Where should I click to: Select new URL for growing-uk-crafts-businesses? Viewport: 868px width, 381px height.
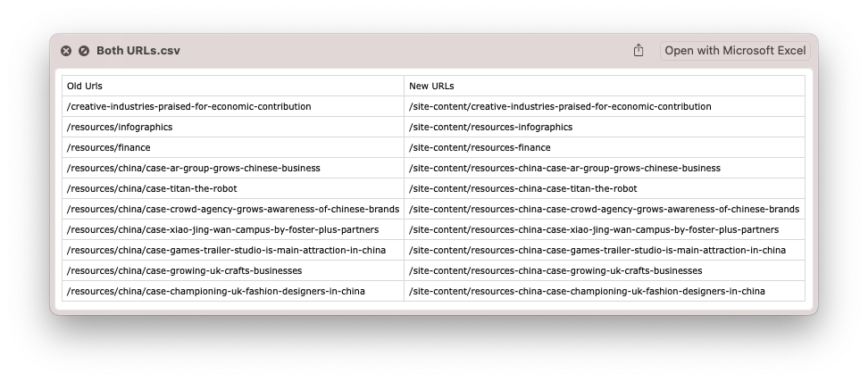[555, 270]
